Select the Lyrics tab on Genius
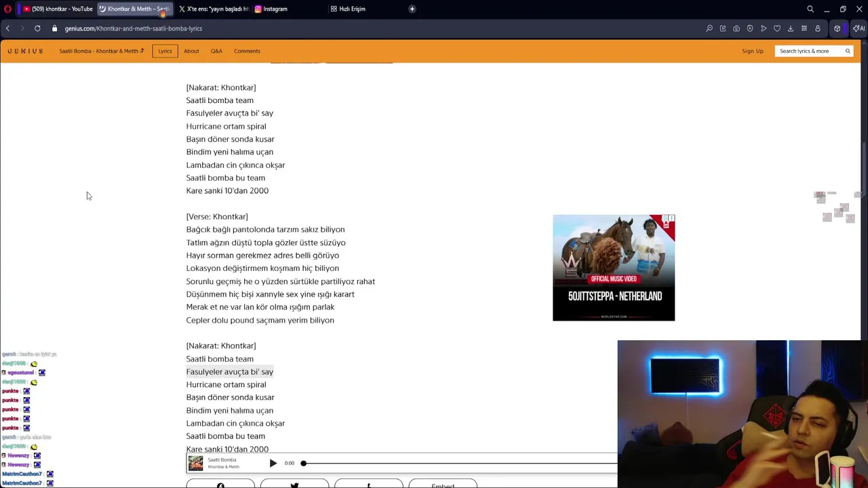Screen dimensions: 868x488 point(165,51)
